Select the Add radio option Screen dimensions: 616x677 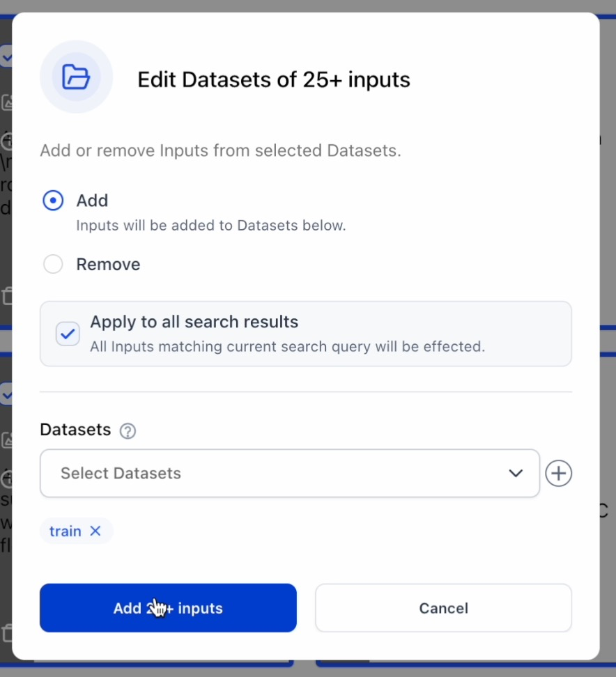(x=53, y=201)
